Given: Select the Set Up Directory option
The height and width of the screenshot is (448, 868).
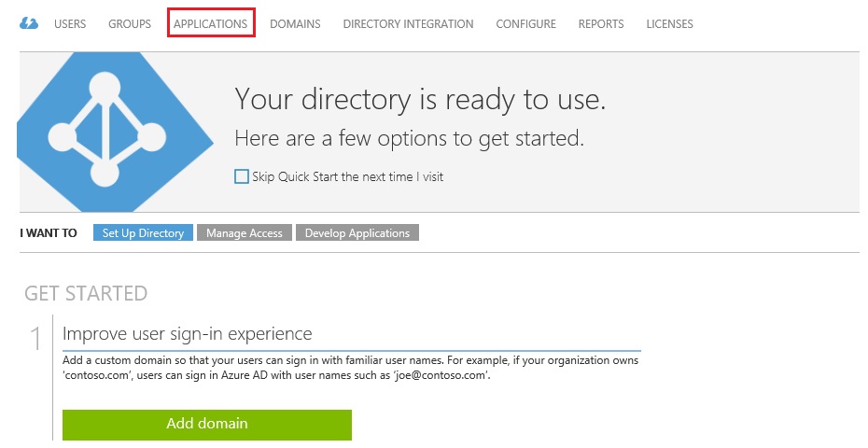Looking at the screenshot, I should [143, 233].
